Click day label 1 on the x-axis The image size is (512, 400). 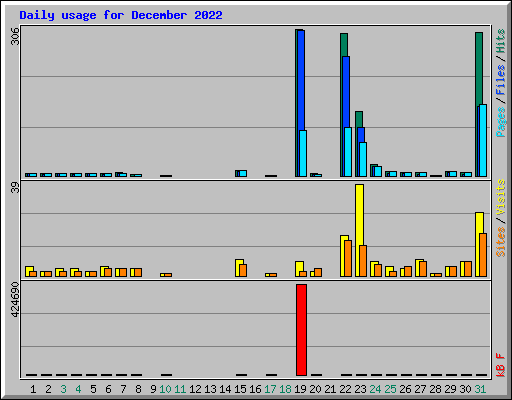[33, 389]
